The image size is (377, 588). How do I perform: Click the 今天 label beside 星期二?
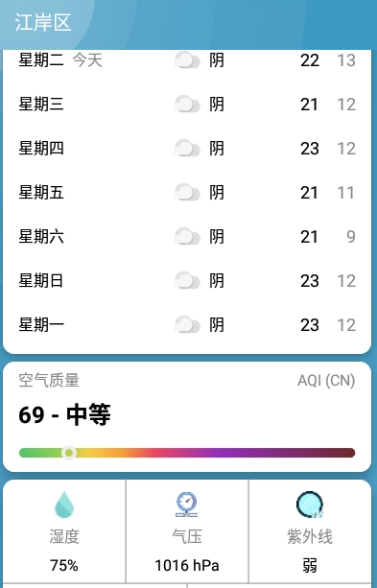(x=87, y=60)
